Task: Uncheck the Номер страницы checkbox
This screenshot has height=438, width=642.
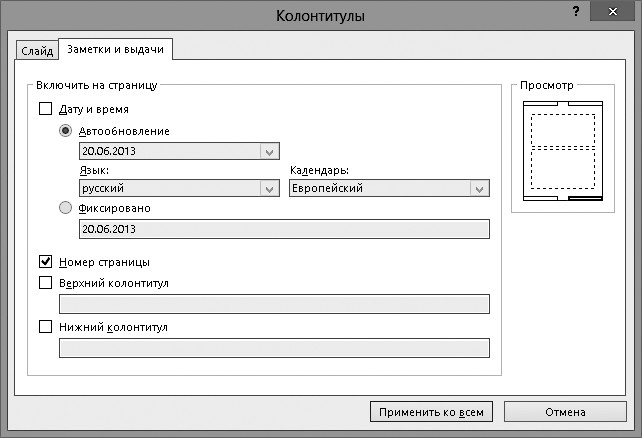Action: [x=44, y=262]
